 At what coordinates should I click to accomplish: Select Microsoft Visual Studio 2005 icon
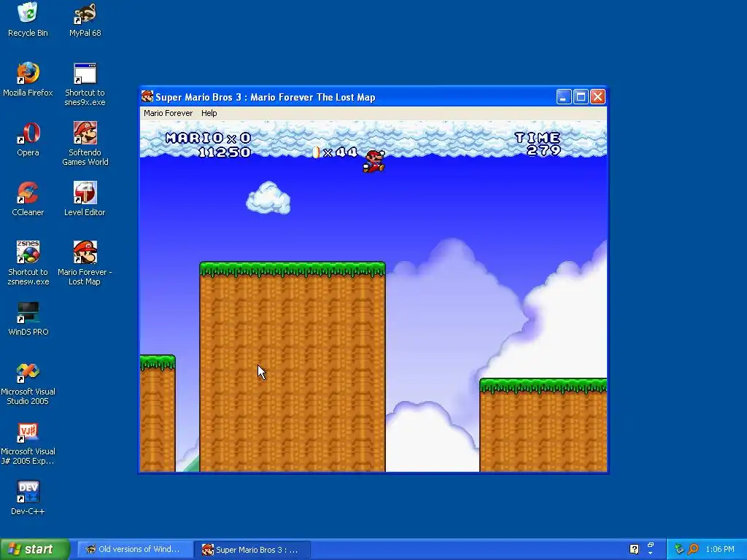pyautogui.click(x=28, y=384)
